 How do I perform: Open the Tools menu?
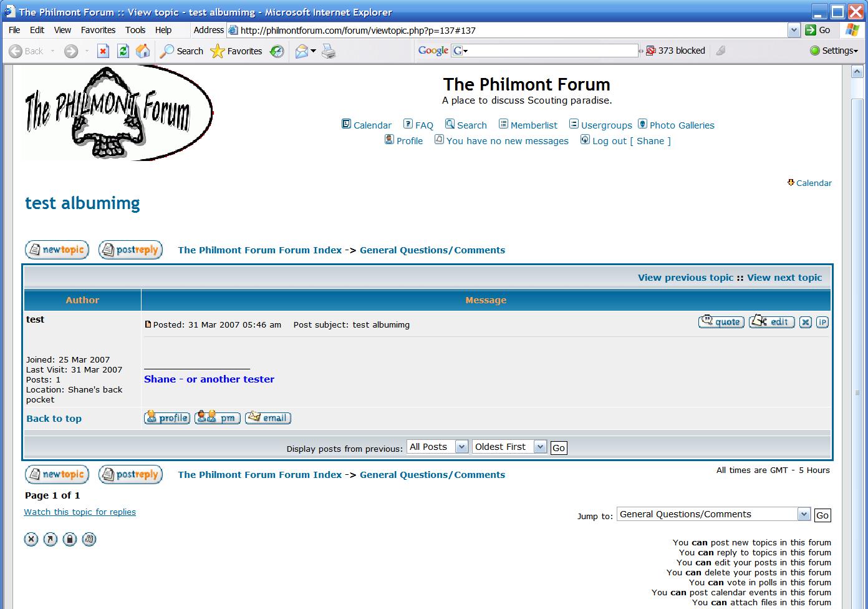[x=135, y=30]
